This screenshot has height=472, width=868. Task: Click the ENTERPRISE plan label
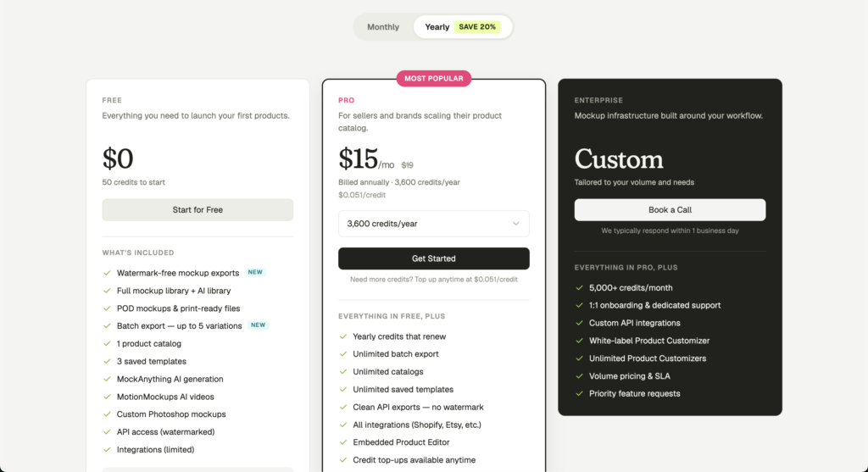click(x=598, y=100)
